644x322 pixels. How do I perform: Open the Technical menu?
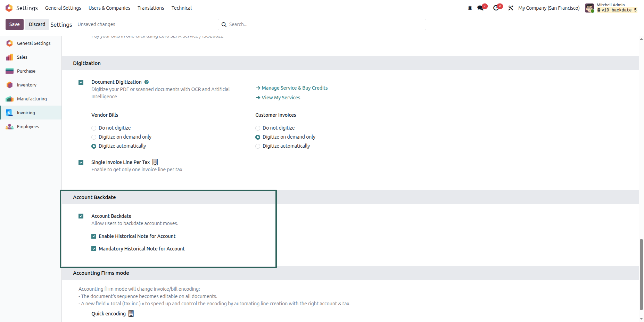(x=182, y=8)
